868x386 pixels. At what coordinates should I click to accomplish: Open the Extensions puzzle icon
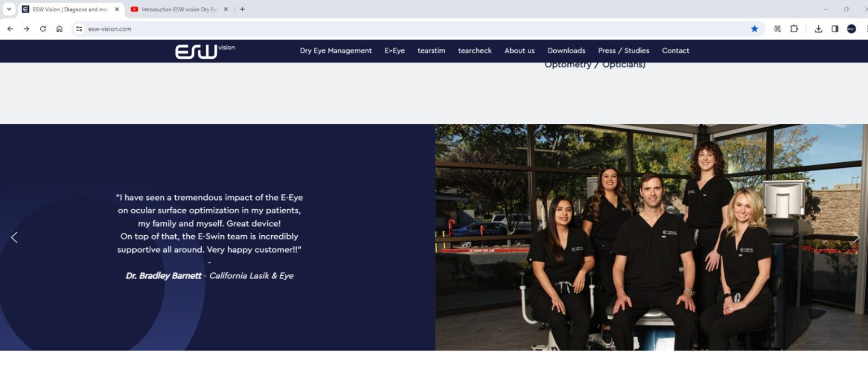point(794,29)
